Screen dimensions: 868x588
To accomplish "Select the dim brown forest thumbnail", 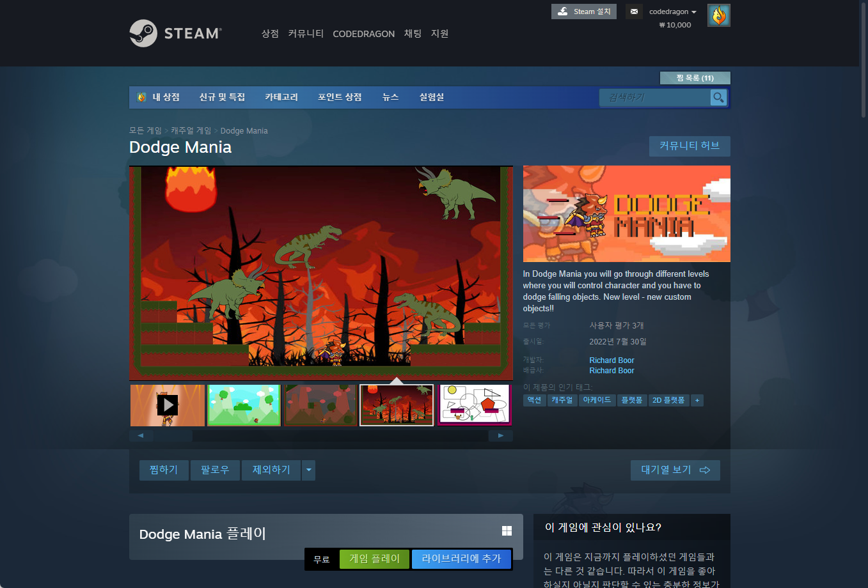I will coord(320,405).
